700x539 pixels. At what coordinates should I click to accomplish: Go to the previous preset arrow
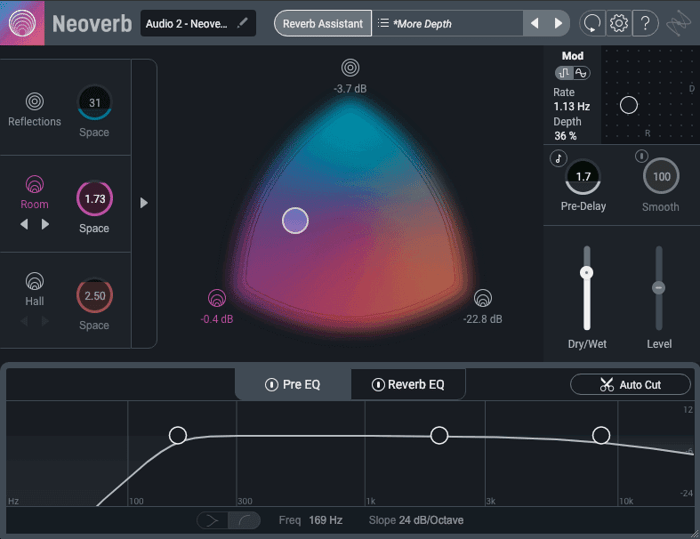click(x=534, y=23)
